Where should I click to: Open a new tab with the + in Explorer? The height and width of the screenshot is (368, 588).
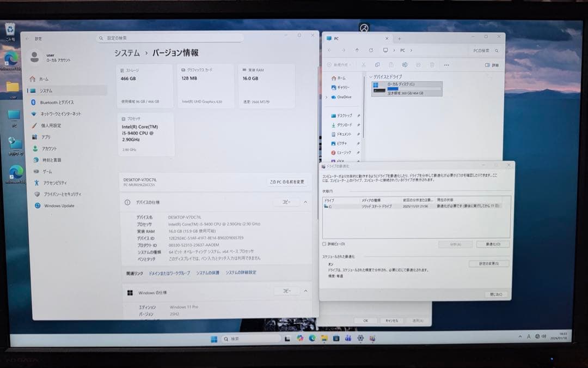[398, 38]
